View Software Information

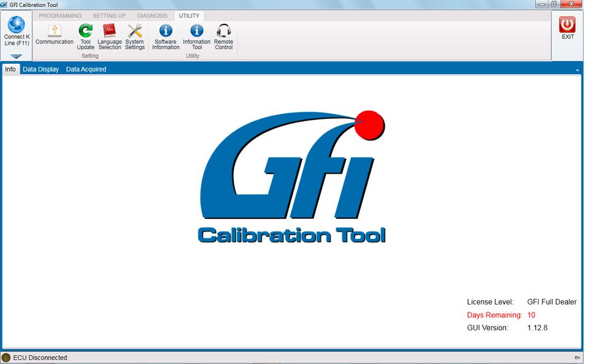[165, 35]
